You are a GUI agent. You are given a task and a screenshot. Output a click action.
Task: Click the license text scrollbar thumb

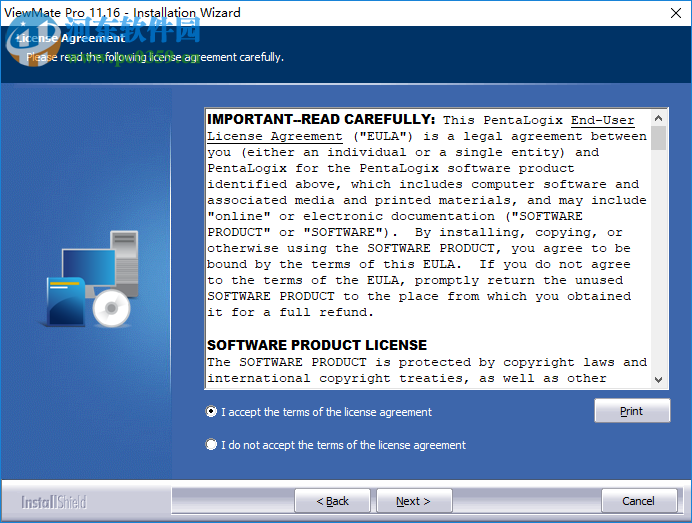pos(658,138)
